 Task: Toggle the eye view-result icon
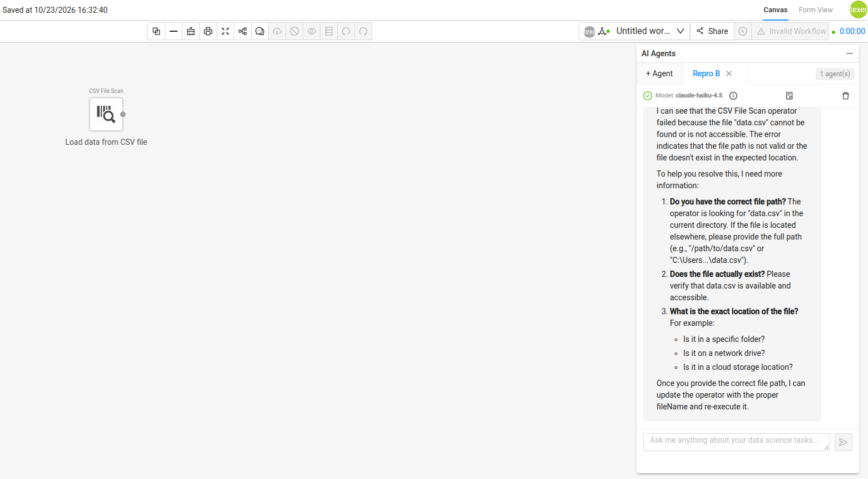tap(312, 31)
